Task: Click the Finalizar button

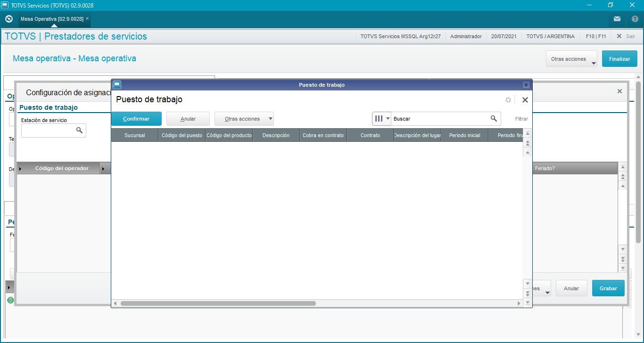Action: coord(619,59)
